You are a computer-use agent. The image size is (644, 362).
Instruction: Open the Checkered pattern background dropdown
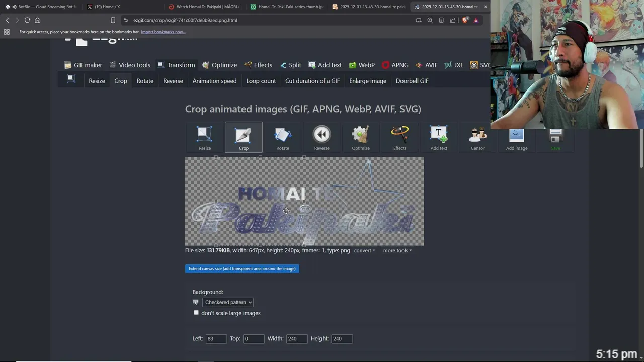228,302
